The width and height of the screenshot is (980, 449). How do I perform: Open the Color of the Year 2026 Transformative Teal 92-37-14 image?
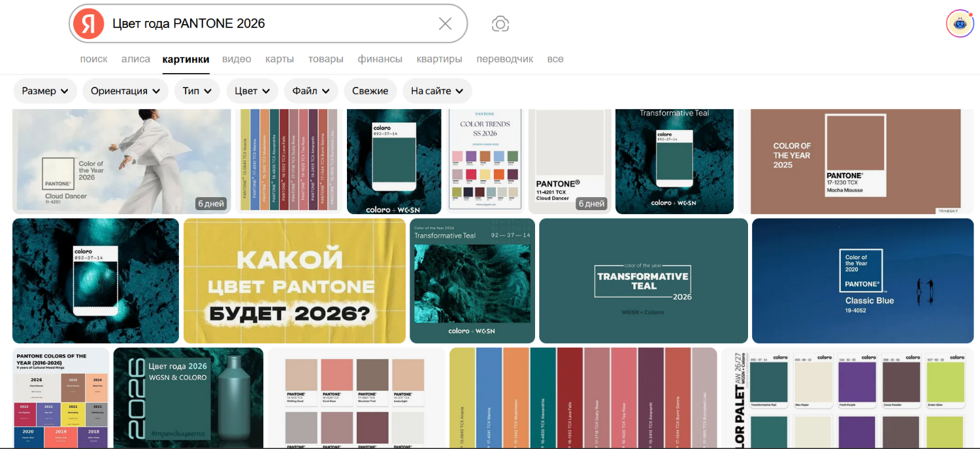pyautogui.click(x=472, y=281)
